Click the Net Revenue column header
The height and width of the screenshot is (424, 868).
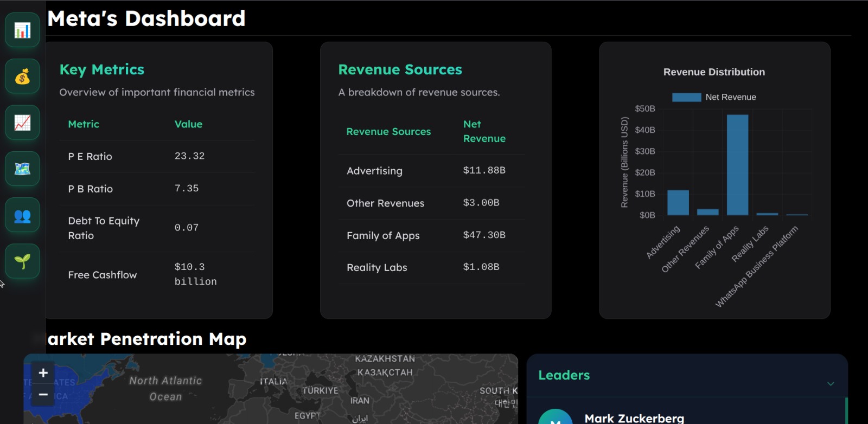tap(484, 131)
